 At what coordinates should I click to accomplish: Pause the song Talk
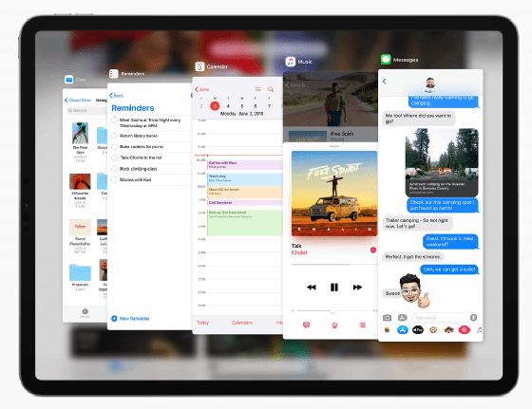tap(334, 288)
